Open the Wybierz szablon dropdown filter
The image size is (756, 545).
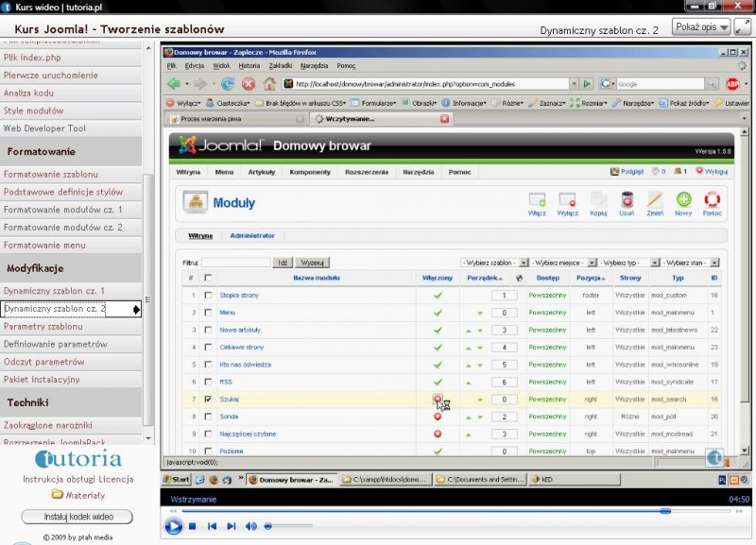(x=492, y=262)
